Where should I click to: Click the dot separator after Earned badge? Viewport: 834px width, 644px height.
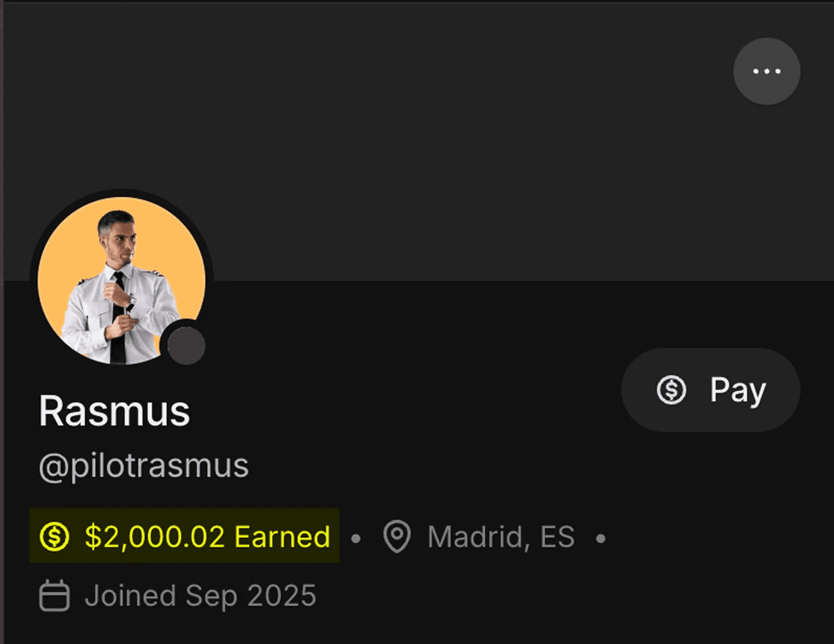[356, 538]
